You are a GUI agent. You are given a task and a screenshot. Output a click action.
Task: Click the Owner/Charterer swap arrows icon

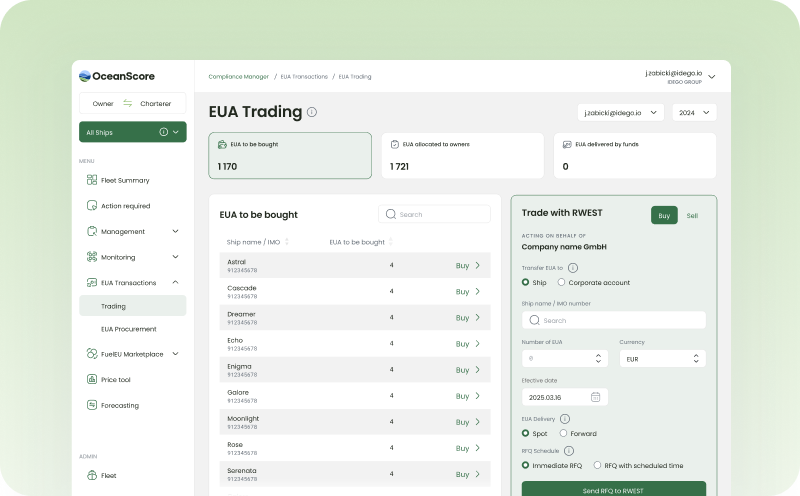(128, 104)
